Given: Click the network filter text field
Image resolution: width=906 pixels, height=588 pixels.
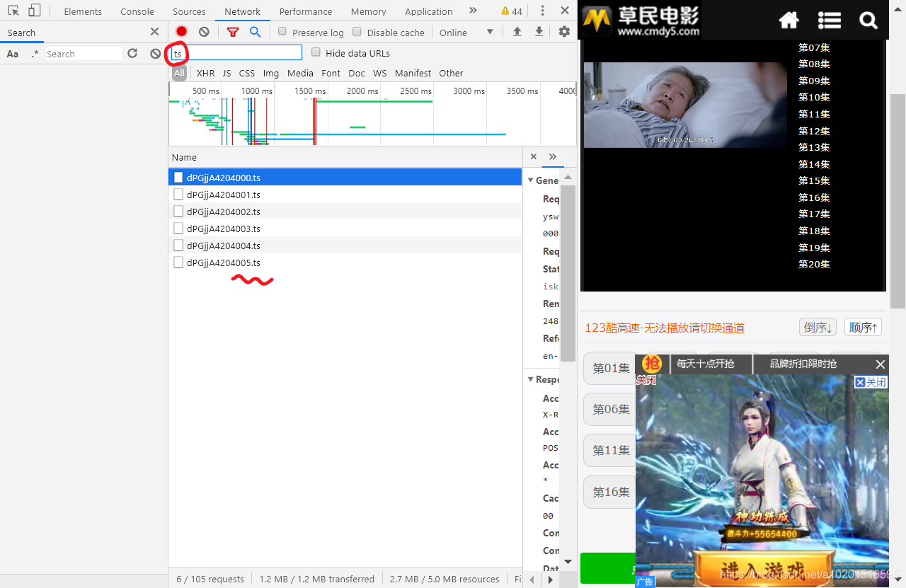Looking at the screenshot, I should click(236, 53).
